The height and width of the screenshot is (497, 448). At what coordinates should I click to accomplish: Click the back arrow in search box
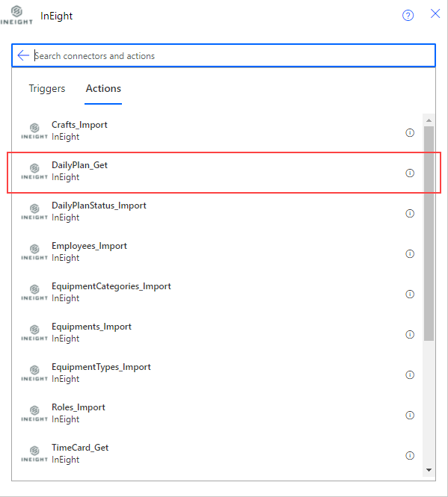23,55
